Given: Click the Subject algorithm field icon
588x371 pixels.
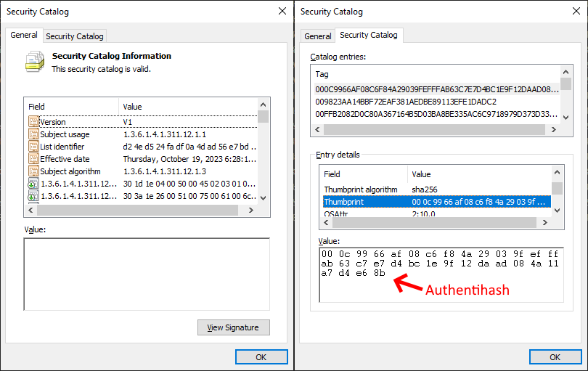Looking at the screenshot, I should pos(33,171).
